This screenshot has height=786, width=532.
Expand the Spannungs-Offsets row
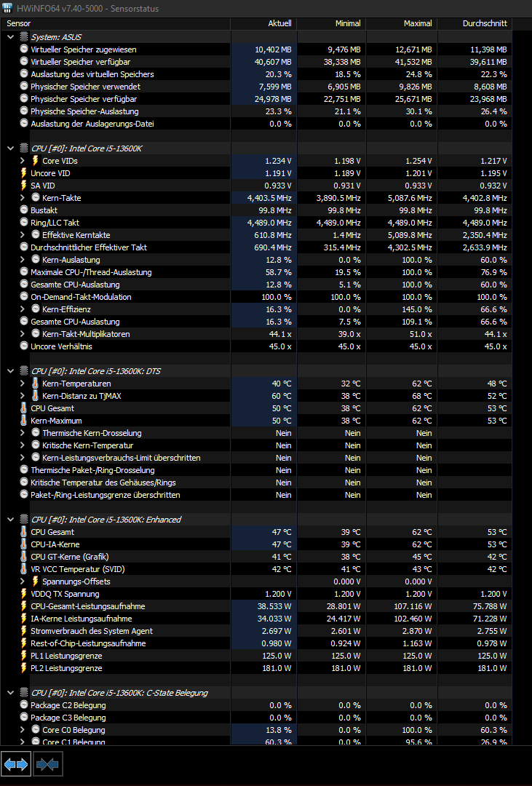coord(22,581)
